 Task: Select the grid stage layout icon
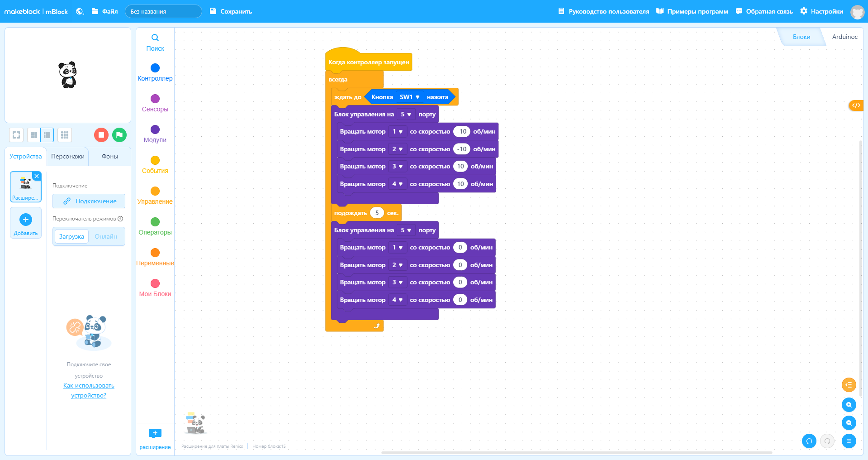(65, 135)
